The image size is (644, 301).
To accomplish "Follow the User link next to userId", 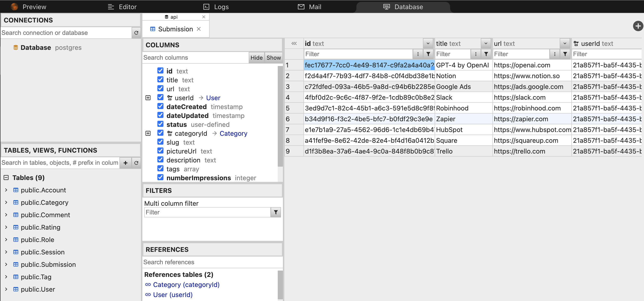I will (x=213, y=98).
